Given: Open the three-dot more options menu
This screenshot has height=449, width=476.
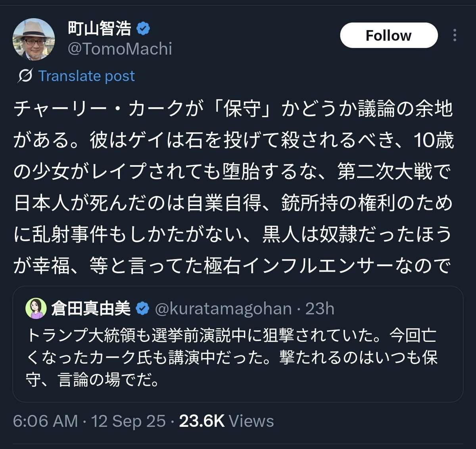Looking at the screenshot, I should click(x=455, y=35).
